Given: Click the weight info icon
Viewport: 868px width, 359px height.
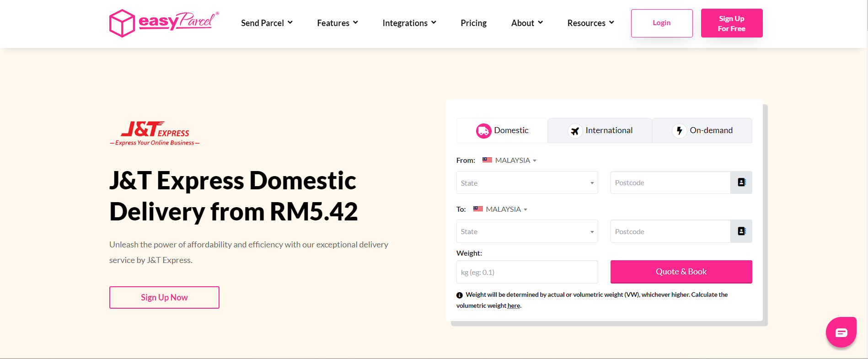Looking at the screenshot, I should pyautogui.click(x=460, y=295).
